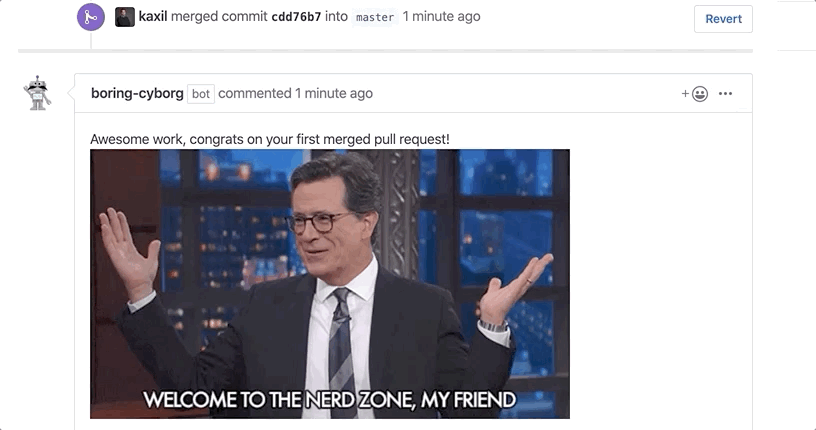Click the 'merged commit' text

pyautogui.click(x=219, y=17)
